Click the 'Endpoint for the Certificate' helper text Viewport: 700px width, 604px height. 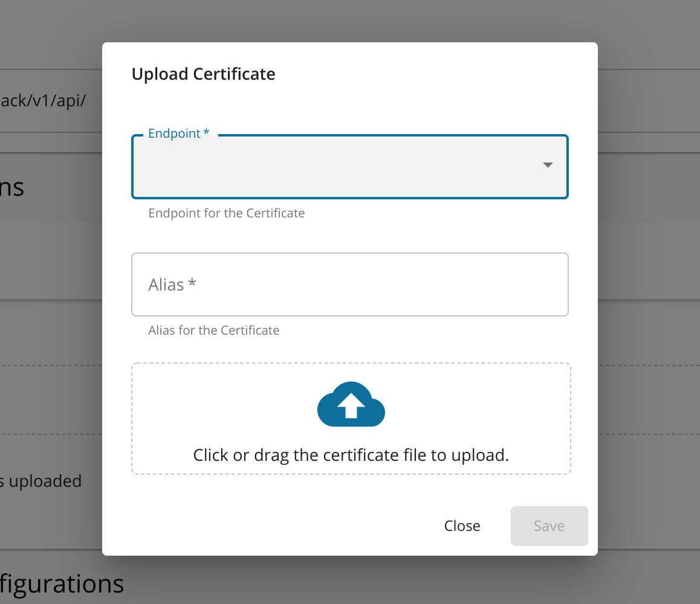226,213
